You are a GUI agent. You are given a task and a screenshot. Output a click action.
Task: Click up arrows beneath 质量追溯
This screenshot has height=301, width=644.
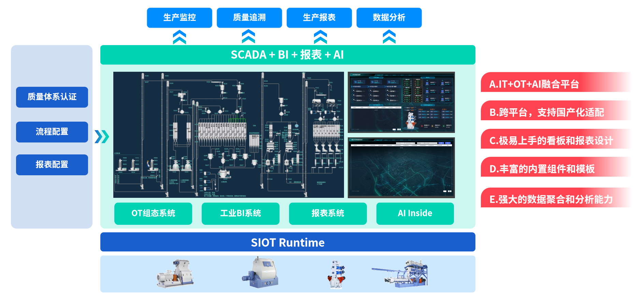tap(248, 37)
